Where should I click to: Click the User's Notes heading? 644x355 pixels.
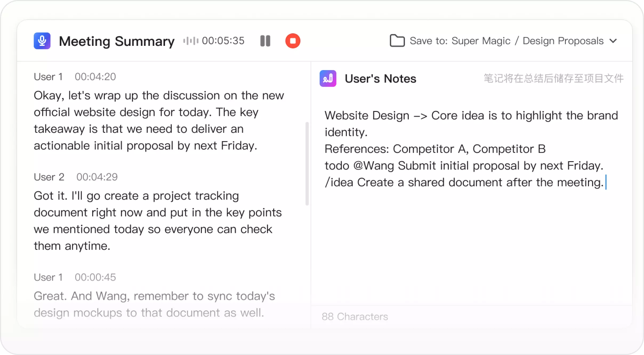[x=380, y=79]
